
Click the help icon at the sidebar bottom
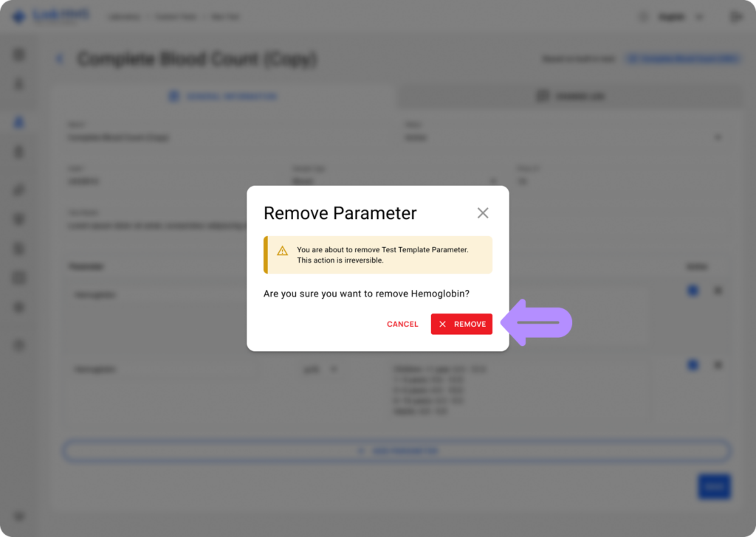point(18,516)
